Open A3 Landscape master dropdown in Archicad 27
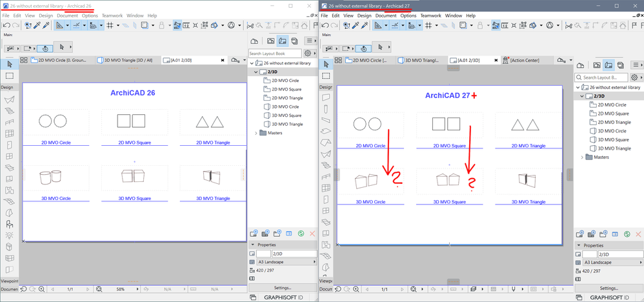This screenshot has width=644, height=302. coord(613,262)
